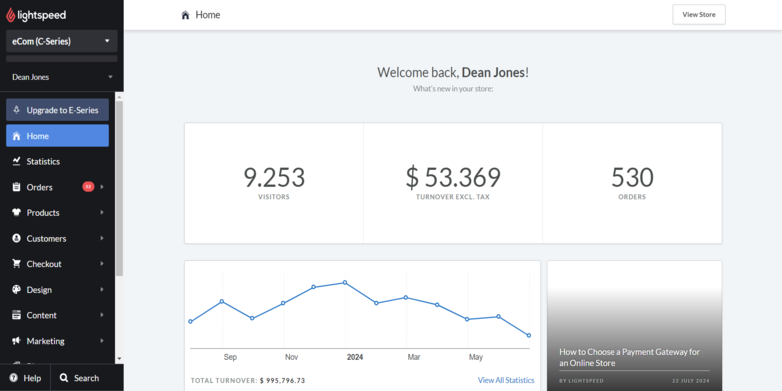Open the View All Statistics link
Viewport: 782px width, 391px height.
pyautogui.click(x=506, y=380)
